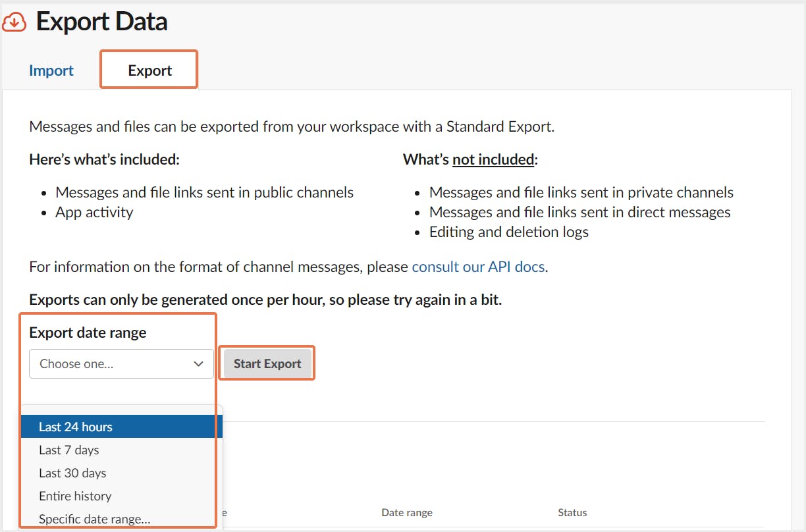Click the chevron arrow in the date range dropdown

click(199, 364)
